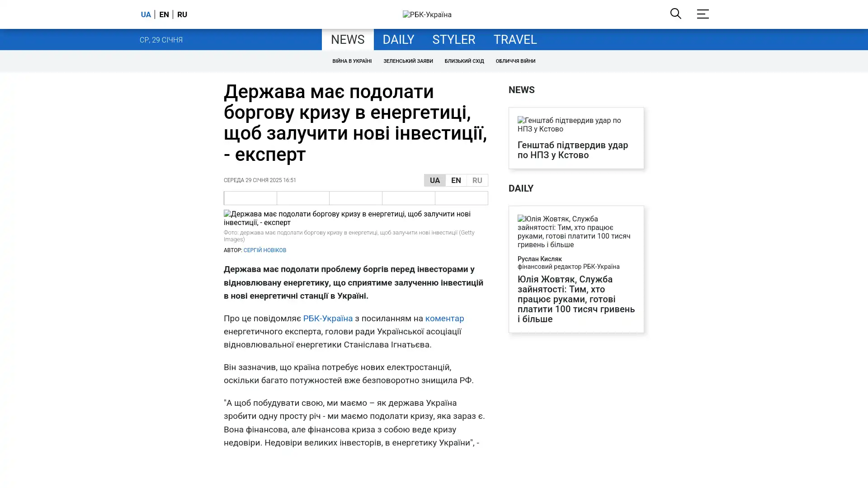Open the DAILY tab

[398, 40]
